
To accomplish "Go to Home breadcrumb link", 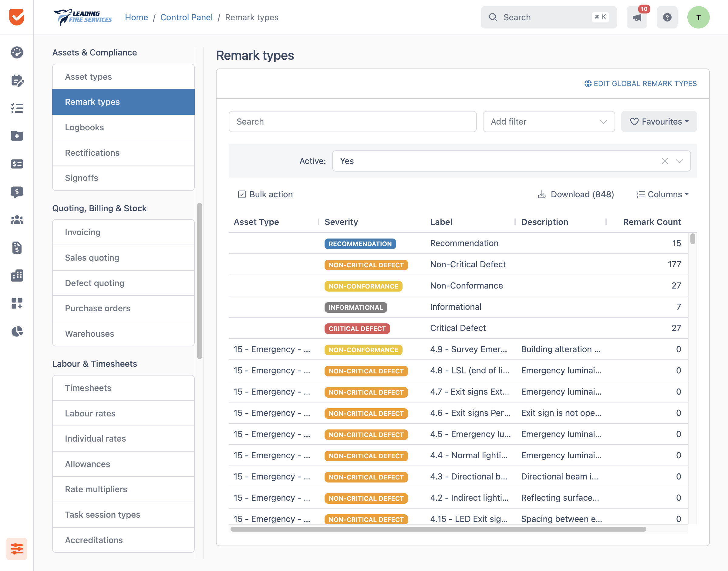I will [x=136, y=17].
